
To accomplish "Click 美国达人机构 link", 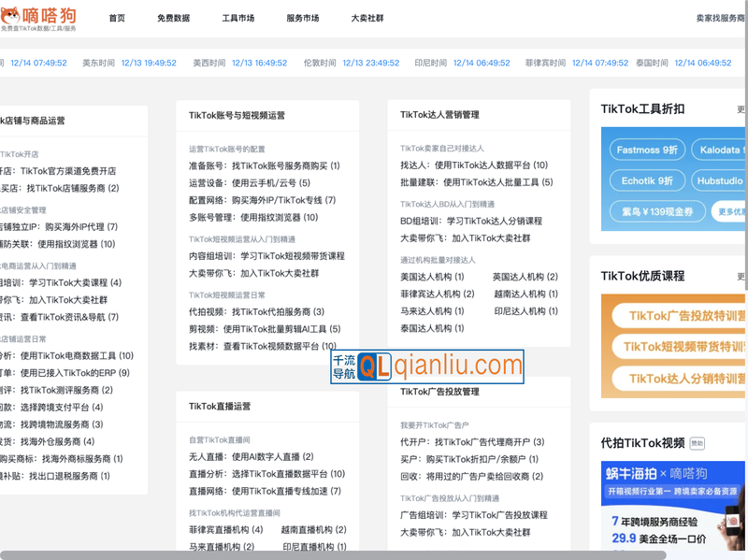I will tap(432, 277).
